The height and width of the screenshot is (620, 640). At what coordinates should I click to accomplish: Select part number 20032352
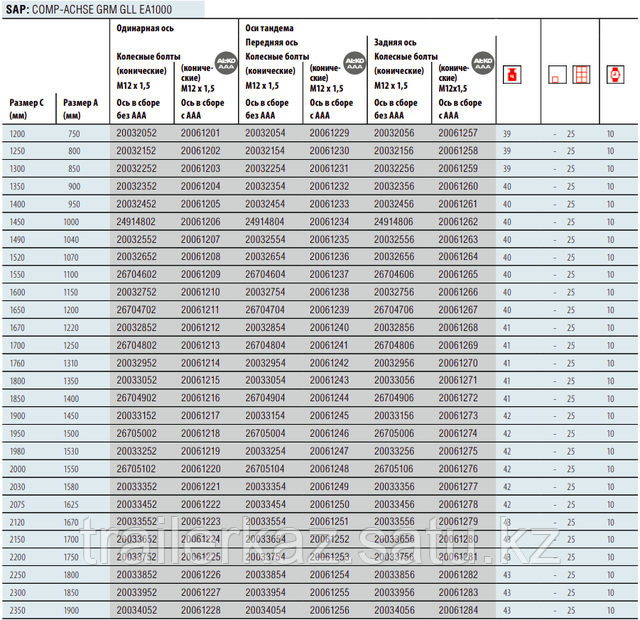pos(136,186)
